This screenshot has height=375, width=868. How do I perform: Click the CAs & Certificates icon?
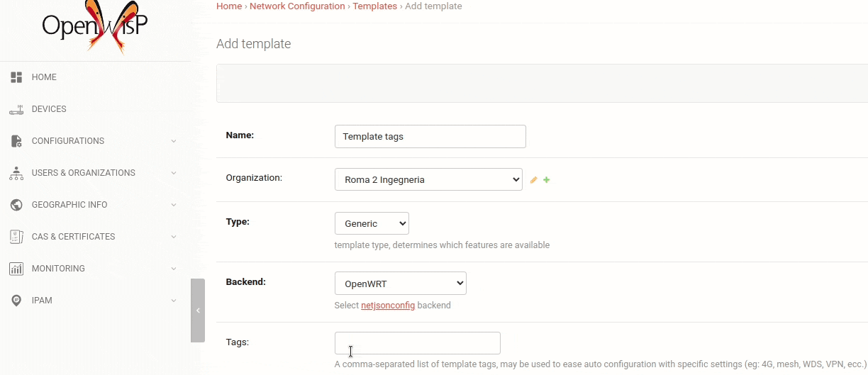[x=16, y=237]
